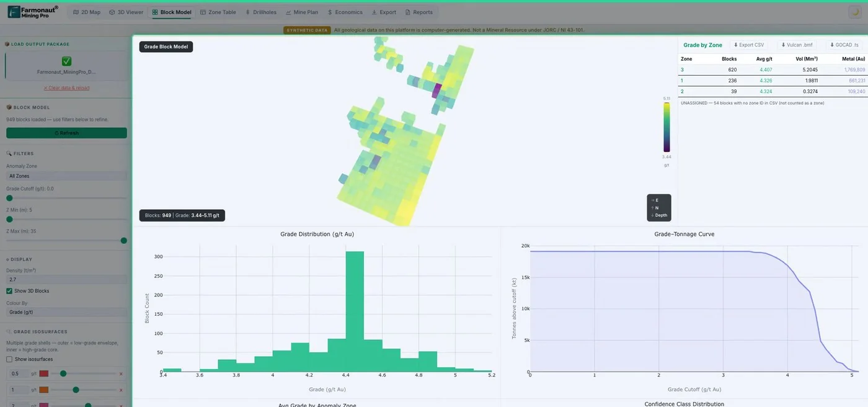Remove the 1 g/t isosurface with X
Viewport: 868px width, 407px height.
(121, 390)
